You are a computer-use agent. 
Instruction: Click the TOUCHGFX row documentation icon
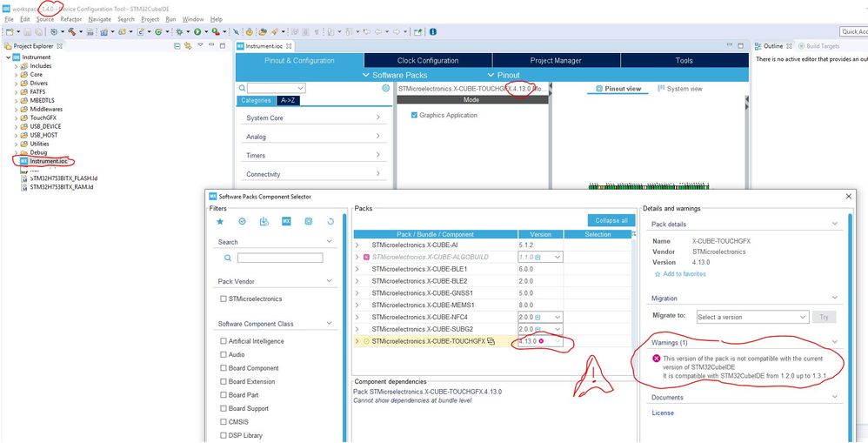coord(491,341)
